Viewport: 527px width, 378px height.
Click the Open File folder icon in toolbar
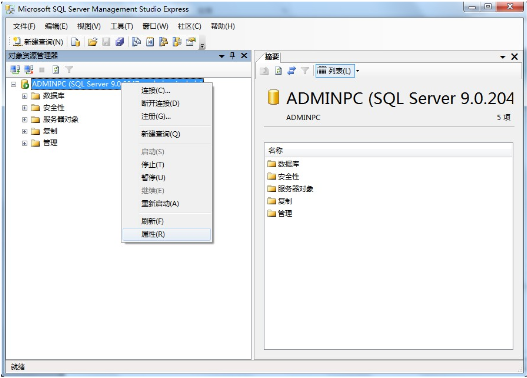point(92,42)
